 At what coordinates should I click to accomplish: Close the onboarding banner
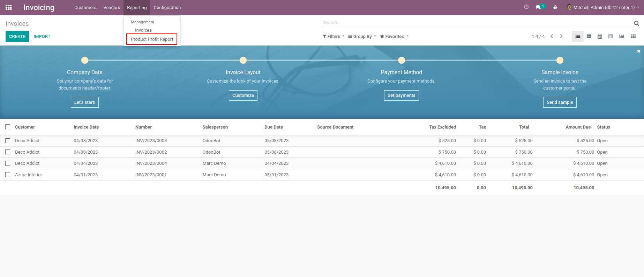click(x=639, y=51)
